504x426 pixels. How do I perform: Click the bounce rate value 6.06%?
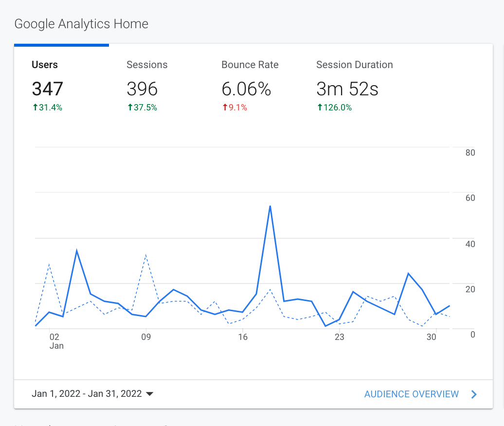(246, 89)
